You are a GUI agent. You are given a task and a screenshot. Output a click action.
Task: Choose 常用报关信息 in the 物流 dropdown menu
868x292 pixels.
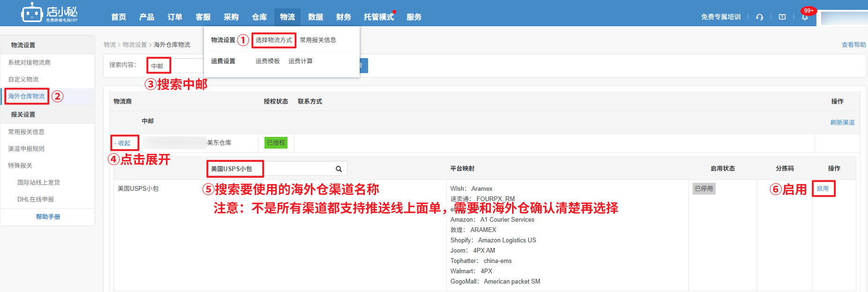(x=318, y=40)
